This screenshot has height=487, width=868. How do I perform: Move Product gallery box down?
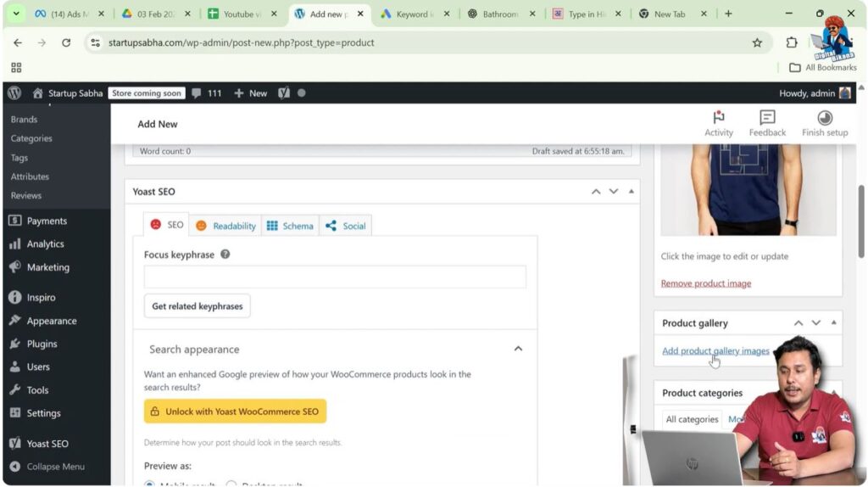coord(816,323)
